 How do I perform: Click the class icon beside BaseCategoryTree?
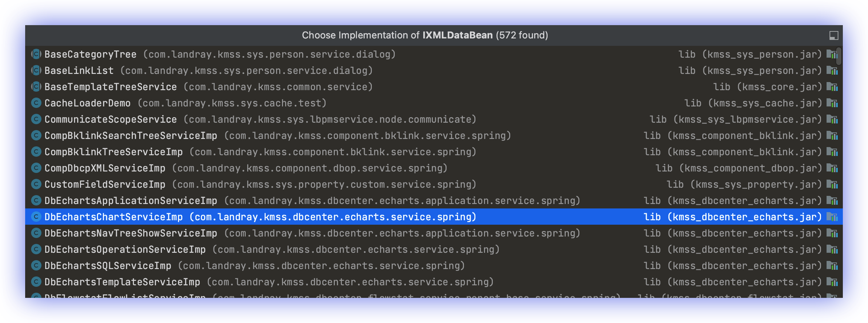pyautogui.click(x=36, y=54)
